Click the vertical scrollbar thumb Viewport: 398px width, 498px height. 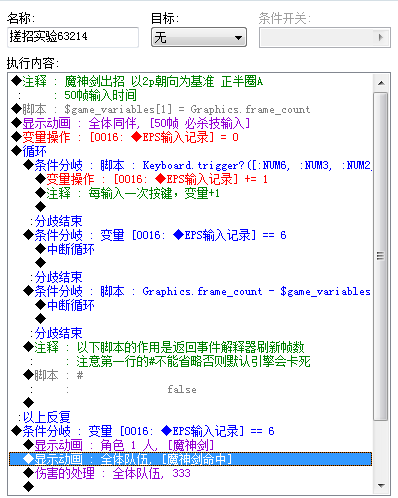point(381,256)
